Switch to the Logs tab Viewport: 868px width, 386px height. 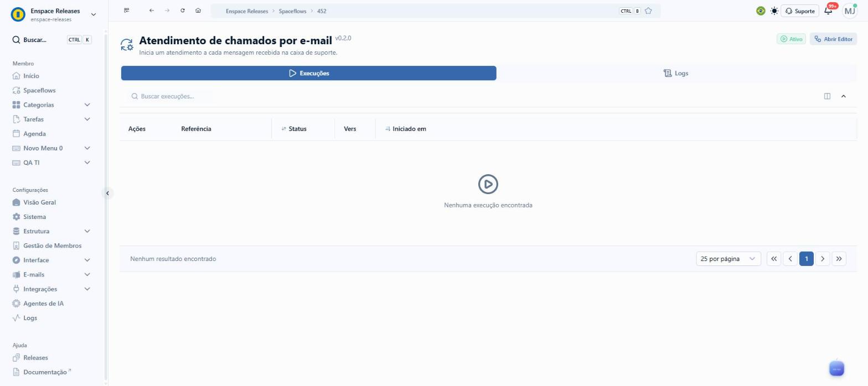click(676, 73)
